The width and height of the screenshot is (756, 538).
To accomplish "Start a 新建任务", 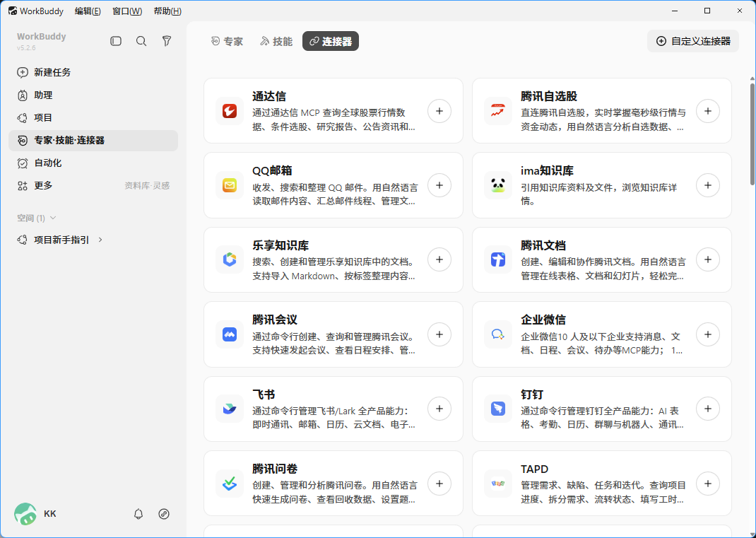I will click(x=93, y=72).
